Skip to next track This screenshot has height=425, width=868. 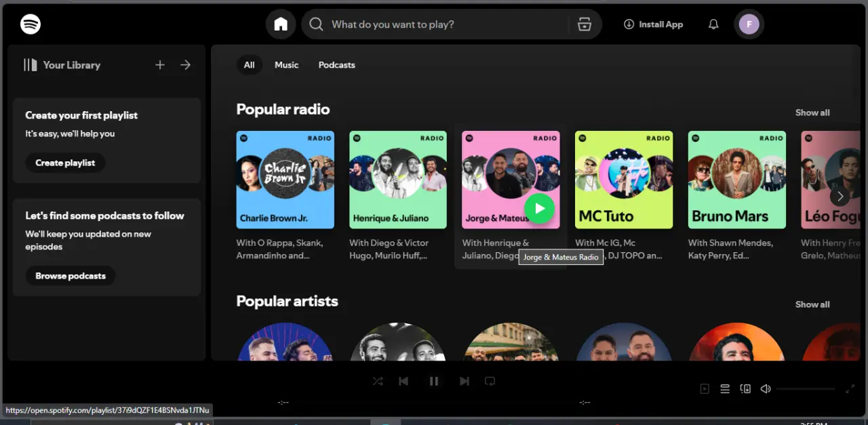[465, 381]
